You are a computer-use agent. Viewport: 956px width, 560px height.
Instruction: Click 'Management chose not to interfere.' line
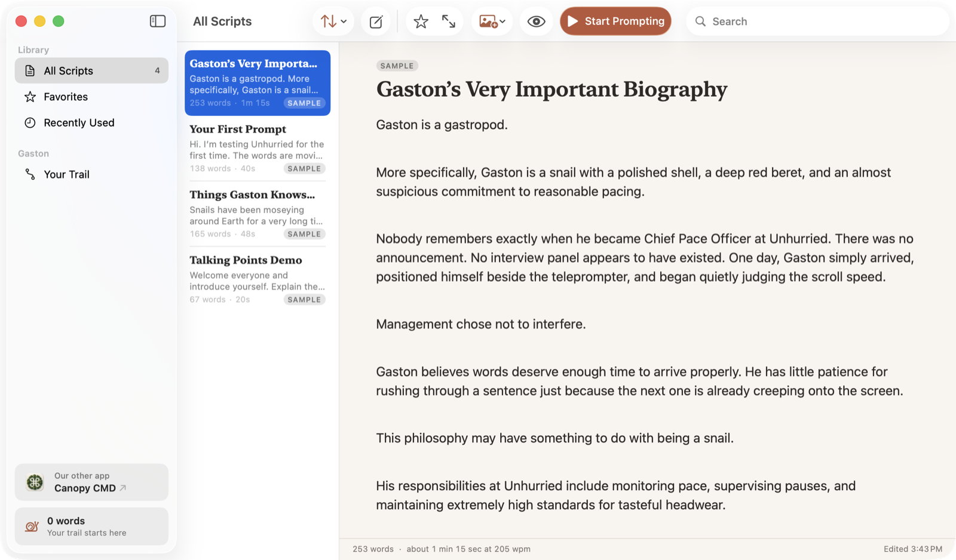pyautogui.click(x=481, y=324)
